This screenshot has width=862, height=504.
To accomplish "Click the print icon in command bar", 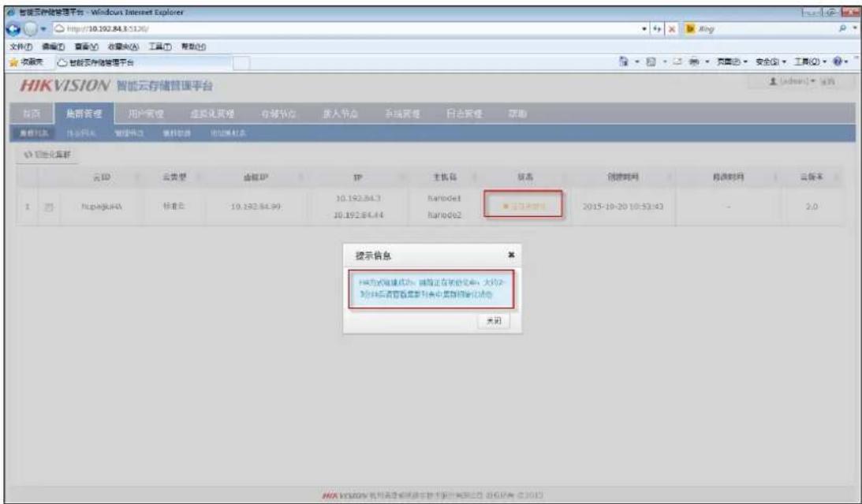I will pyautogui.click(x=694, y=62).
